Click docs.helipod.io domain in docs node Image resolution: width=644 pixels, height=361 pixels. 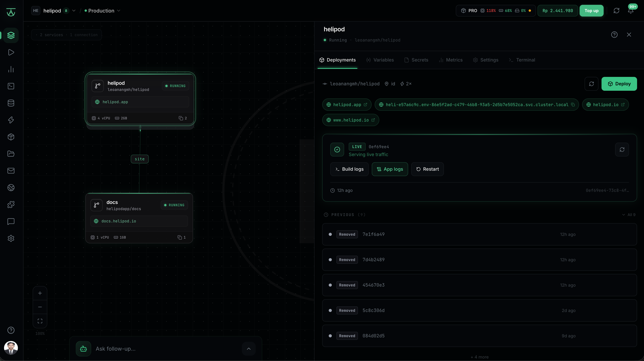139,221
